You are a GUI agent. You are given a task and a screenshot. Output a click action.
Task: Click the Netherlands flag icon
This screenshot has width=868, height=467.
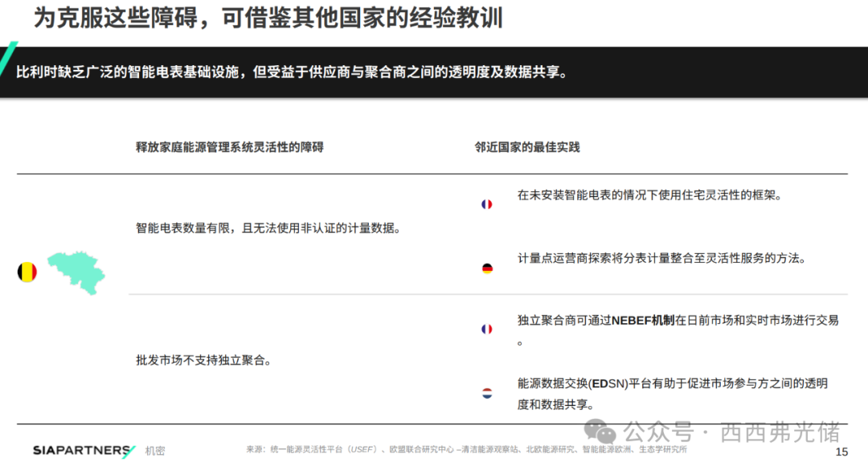[486, 393]
